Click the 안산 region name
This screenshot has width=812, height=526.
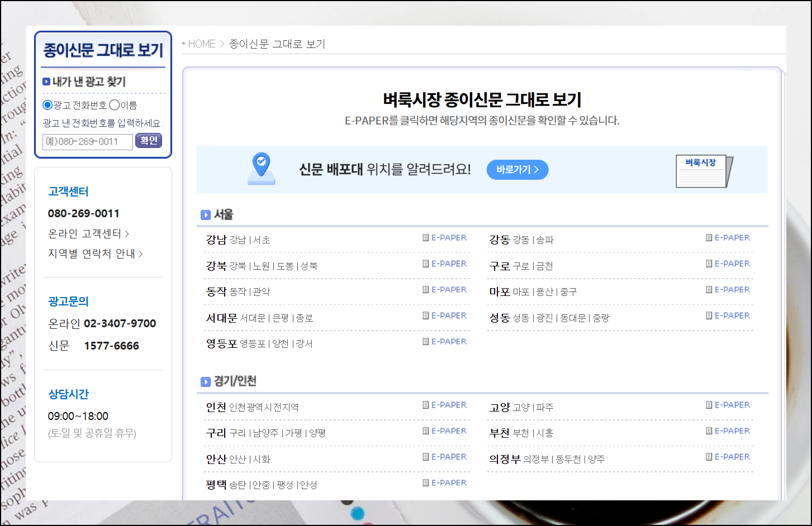tap(216, 459)
